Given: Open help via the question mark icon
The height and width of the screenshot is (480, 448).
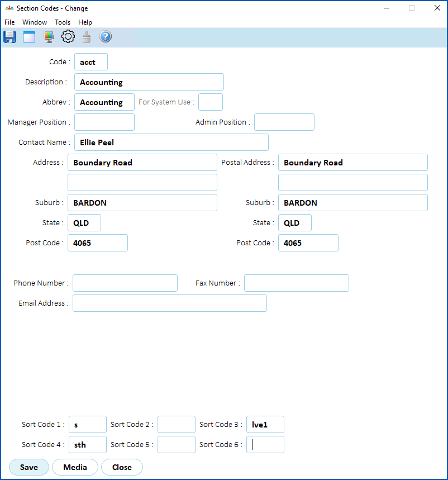Looking at the screenshot, I should 106,37.
